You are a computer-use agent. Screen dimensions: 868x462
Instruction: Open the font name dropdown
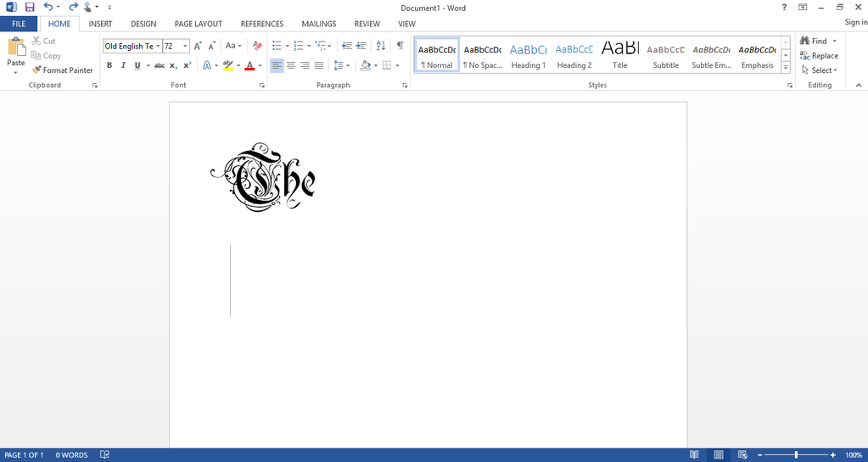(158, 47)
